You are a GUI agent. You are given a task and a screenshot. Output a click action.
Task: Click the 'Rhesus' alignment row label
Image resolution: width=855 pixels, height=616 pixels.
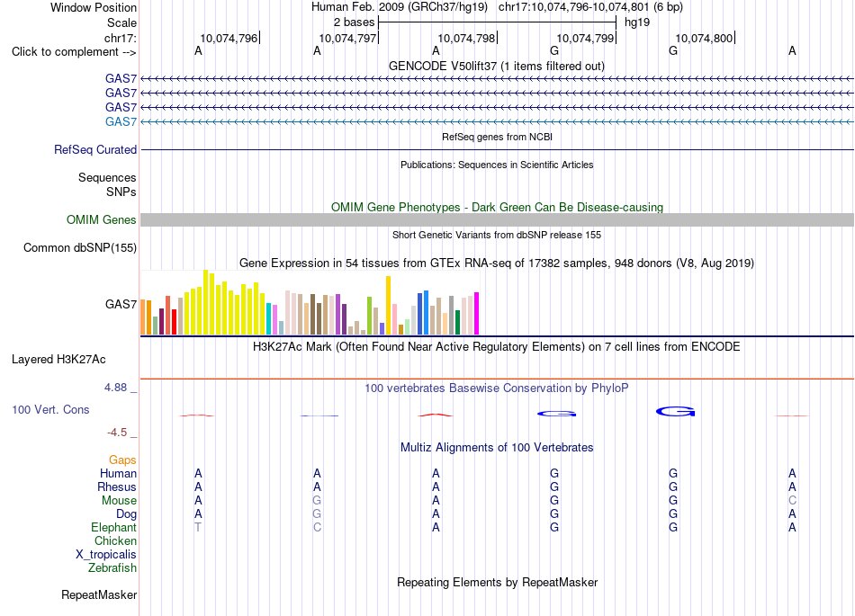coord(117,487)
